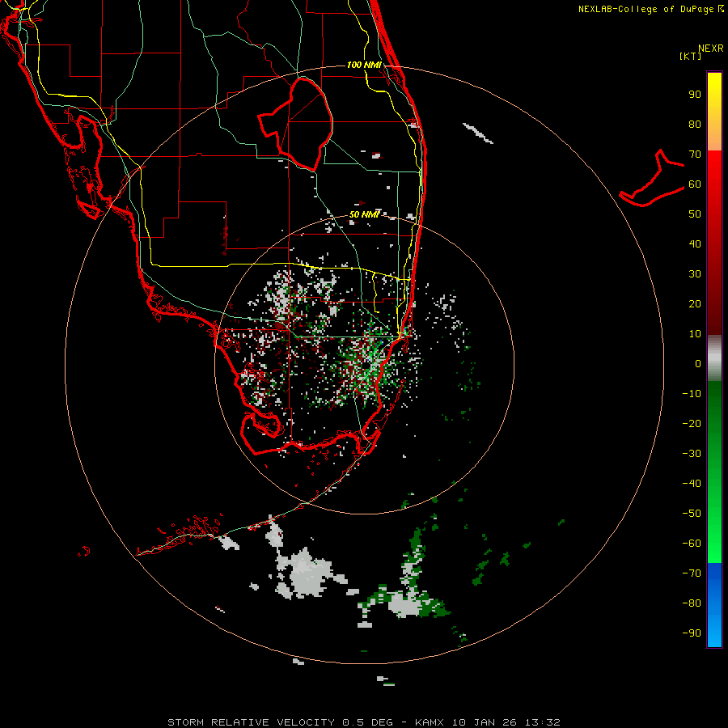Click the 10 JAN 26 date in the caption
Viewport: 728px width, 728px height.
point(485,722)
